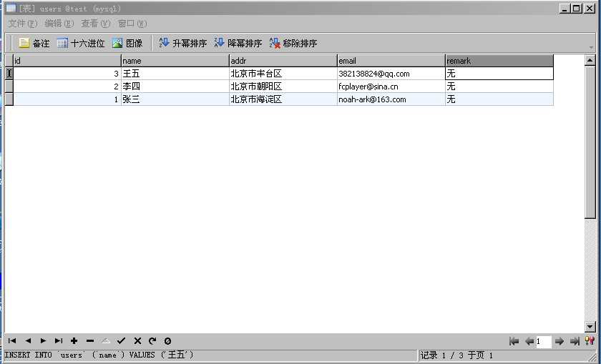Cancel changes with X icon
The image size is (601, 364).
(x=137, y=340)
